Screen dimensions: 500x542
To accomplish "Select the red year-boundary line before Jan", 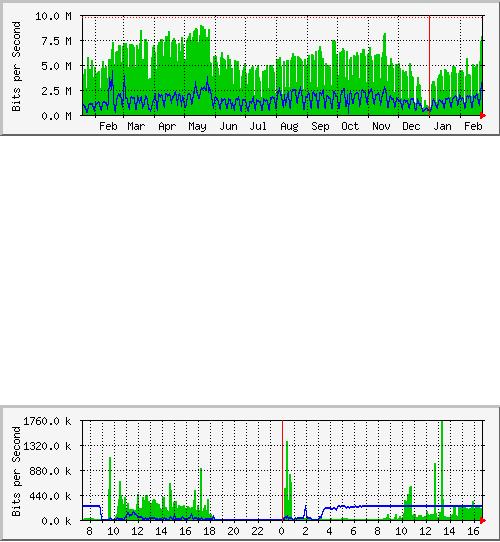I will [429, 65].
